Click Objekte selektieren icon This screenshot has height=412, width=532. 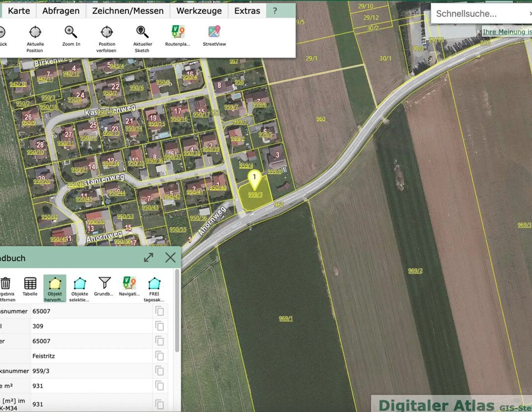click(x=80, y=283)
